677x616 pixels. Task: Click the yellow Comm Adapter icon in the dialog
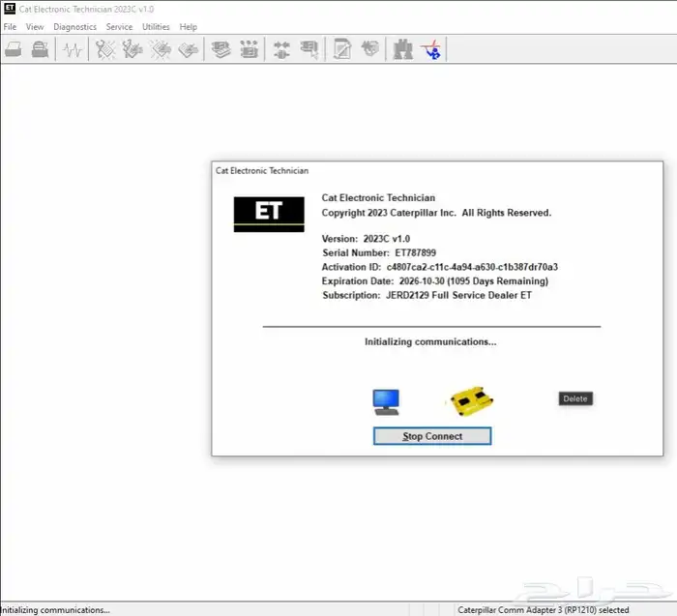tap(471, 399)
